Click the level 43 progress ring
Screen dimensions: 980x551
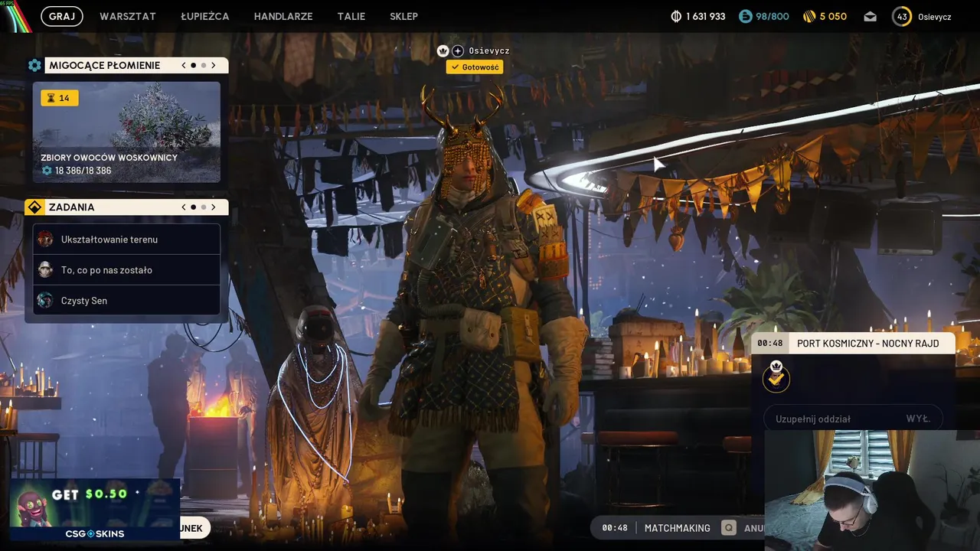point(902,16)
